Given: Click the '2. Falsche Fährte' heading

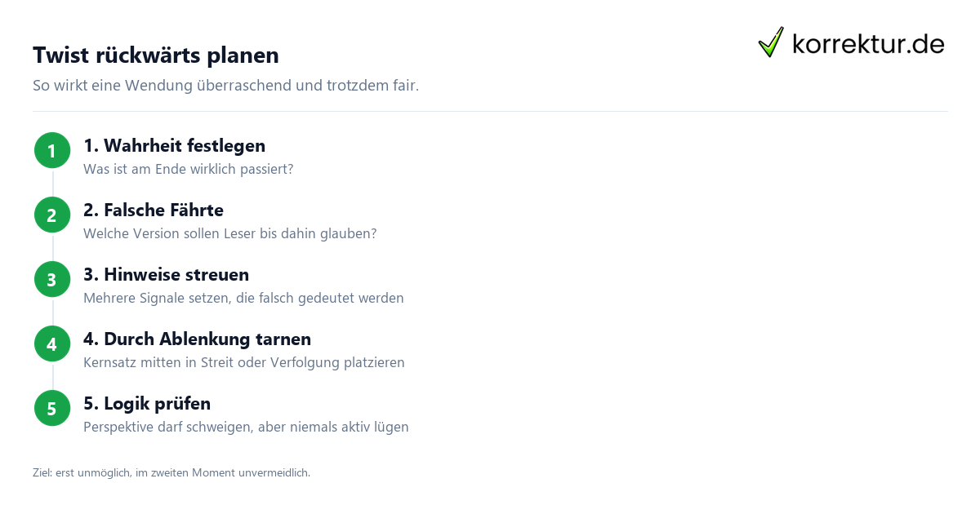Looking at the screenshot, I should [x=154, y=210].
